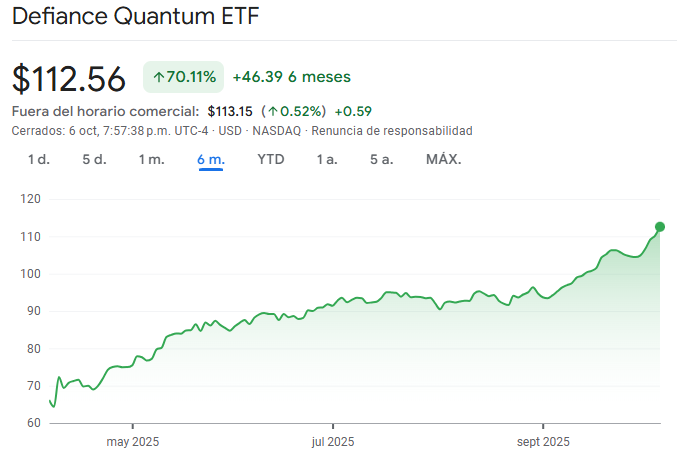Switch chart to MÁX. range
Viewport: 677px width, 452px height.
tap(444, 159)
